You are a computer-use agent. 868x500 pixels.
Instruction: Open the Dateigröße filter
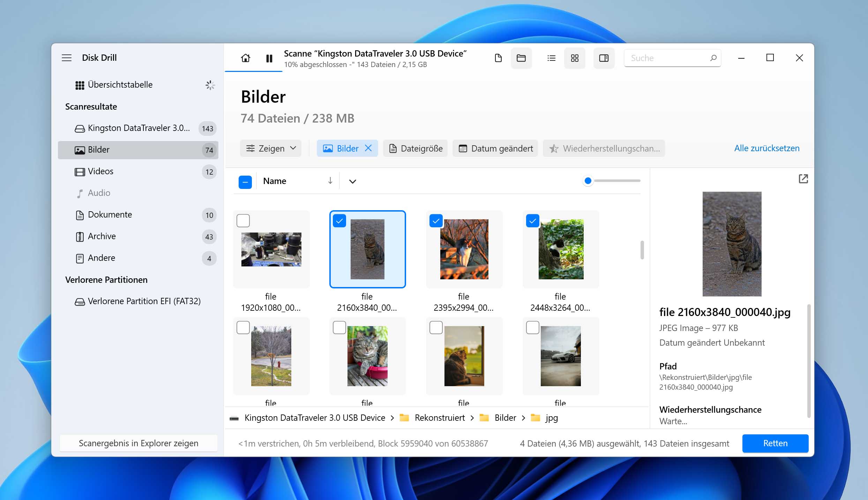pos(415,148)
